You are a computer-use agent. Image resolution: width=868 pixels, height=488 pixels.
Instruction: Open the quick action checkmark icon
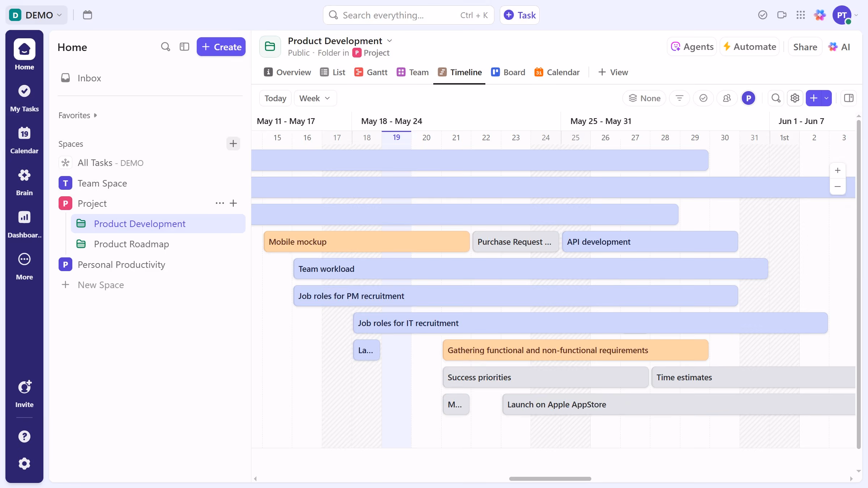(763, 15)
